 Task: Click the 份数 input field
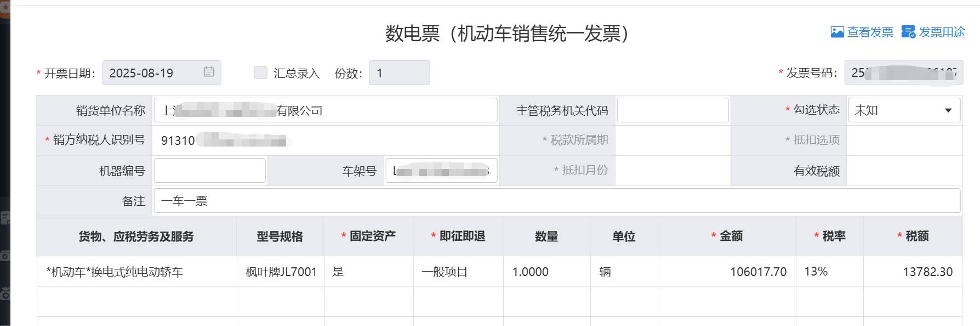[400, 73]
